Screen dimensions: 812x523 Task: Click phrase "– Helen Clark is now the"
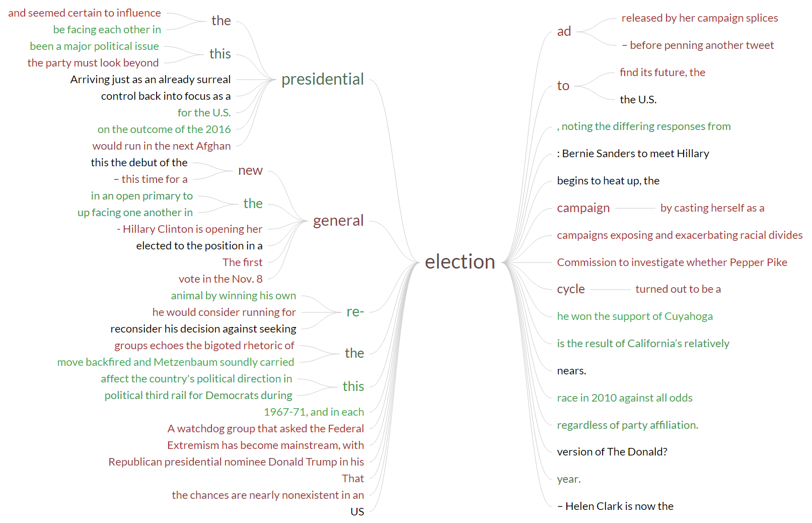pyautogui.click(x=615, y=506)
